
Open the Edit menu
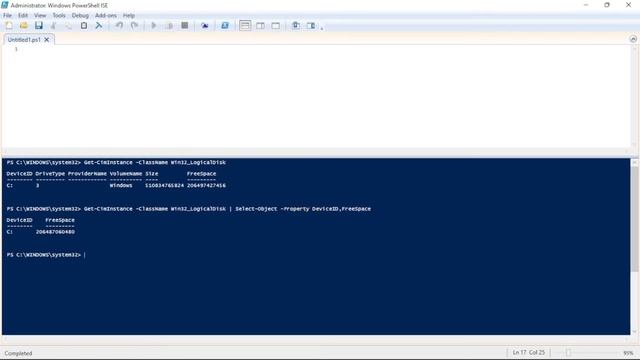(23, 16)
